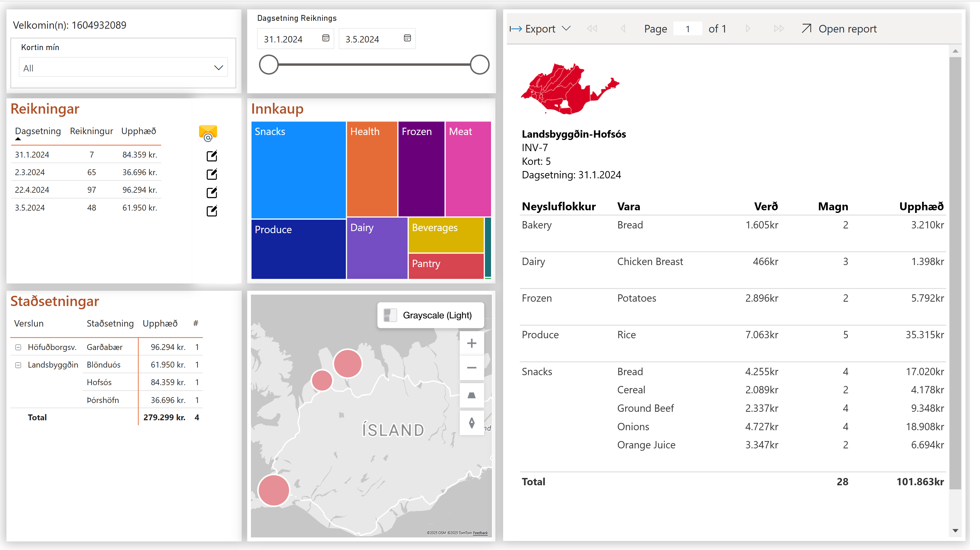Collapse the Landsbyggðin row group
The image size is (980, 550).
click(x=18, y=365)
